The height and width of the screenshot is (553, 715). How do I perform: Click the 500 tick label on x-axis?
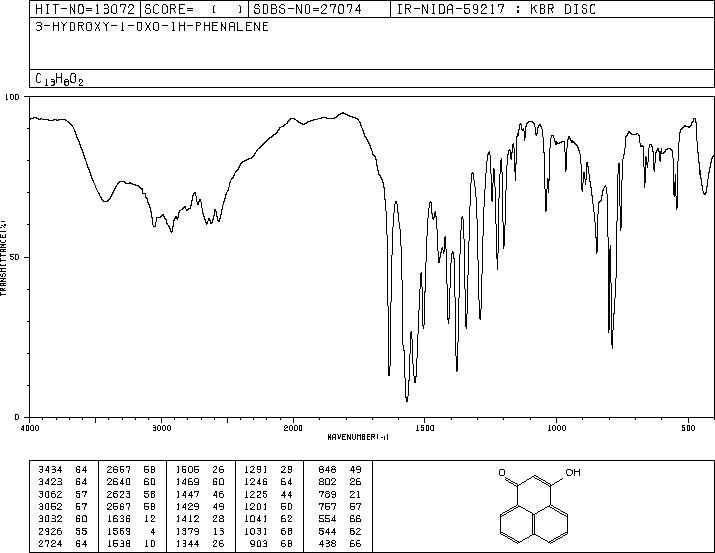coord(689,428)
